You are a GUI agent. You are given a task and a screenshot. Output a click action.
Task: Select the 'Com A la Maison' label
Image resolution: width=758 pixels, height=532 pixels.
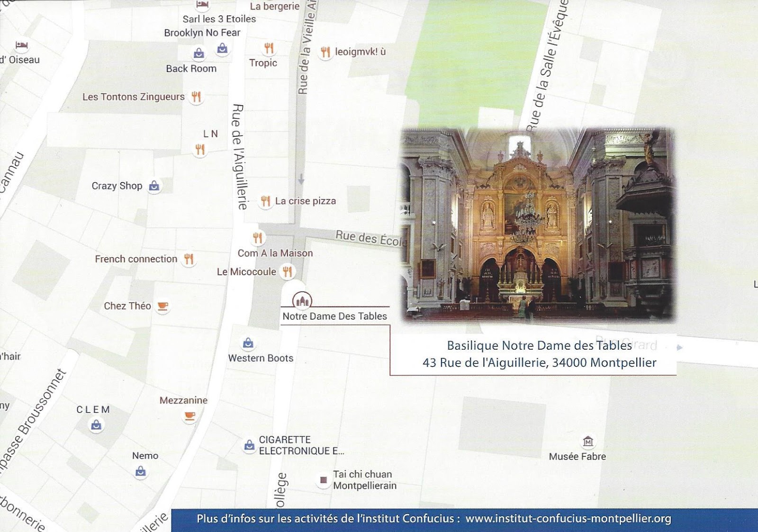[275, 253]
